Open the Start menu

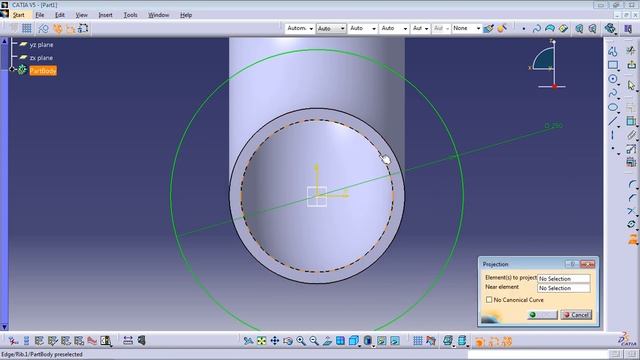[x=18, y=15]
